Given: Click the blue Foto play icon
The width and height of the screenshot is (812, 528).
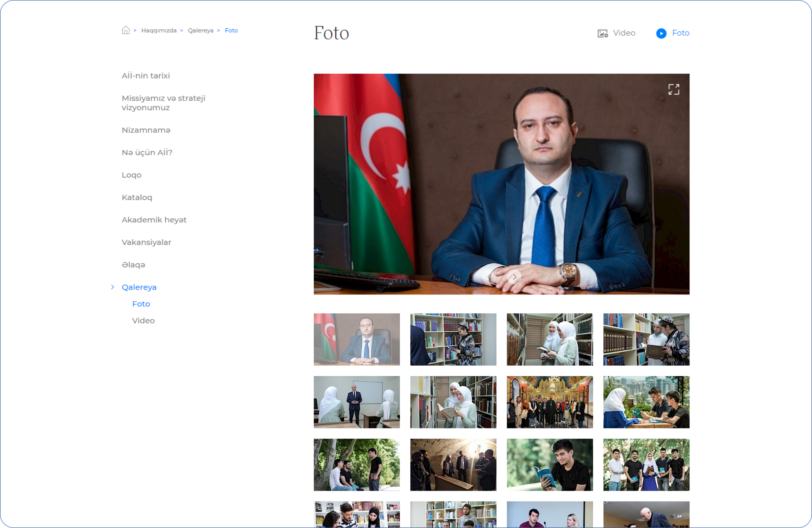Looking at the screenshot, I should 661,33.
